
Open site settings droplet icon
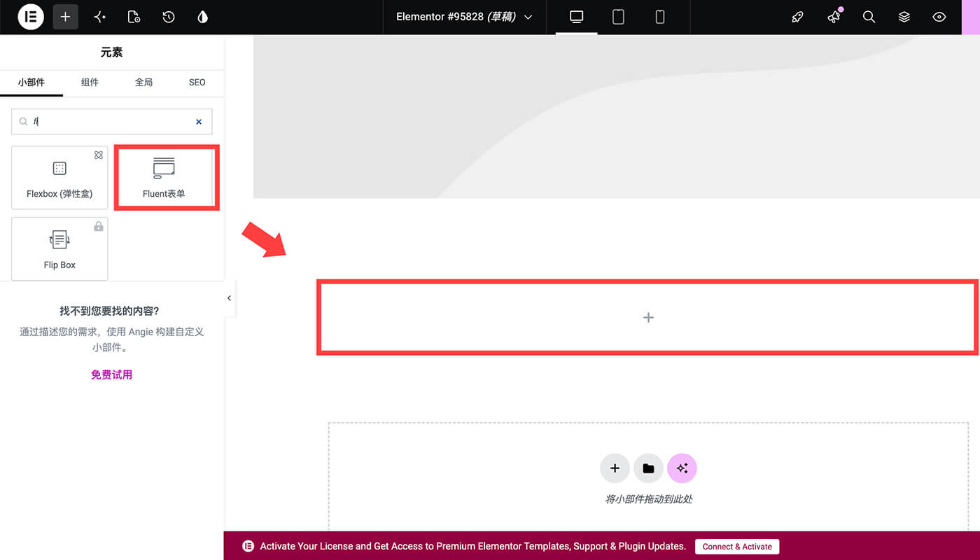[x=203, y=17]
